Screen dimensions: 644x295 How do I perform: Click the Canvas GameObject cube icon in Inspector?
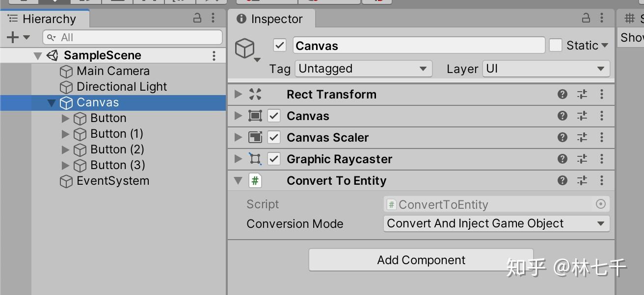[246, 48]
